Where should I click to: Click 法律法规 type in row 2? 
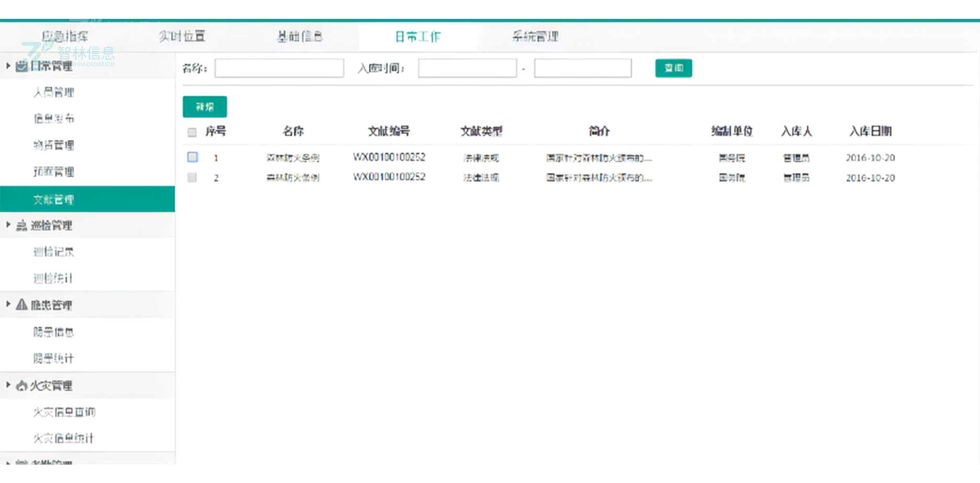pyautogui.click(x=481, y=178)
